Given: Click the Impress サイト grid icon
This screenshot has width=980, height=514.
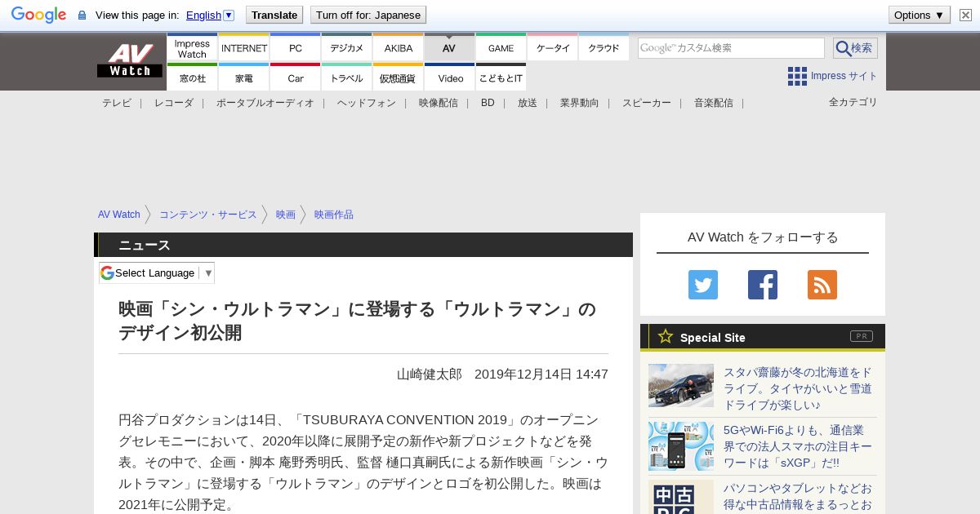Looking at the screenshot, I should coord(797,76).
